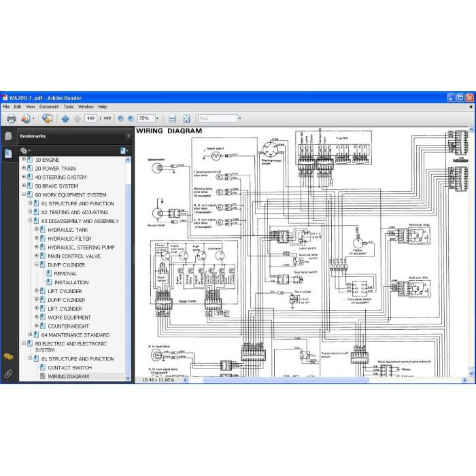Expand the 50 BRAKE SYSTEM bookmark

click(24, 186)
